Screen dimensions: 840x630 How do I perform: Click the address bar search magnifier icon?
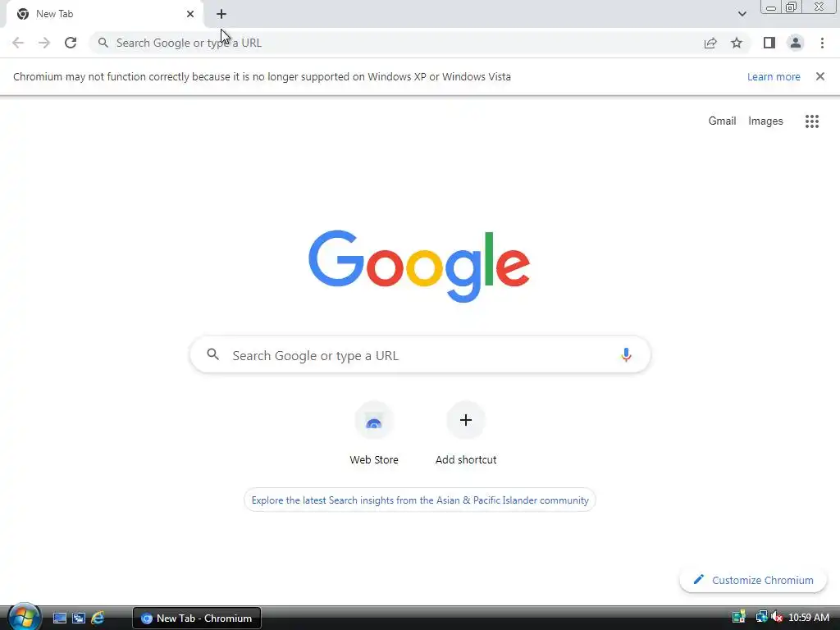103,43
